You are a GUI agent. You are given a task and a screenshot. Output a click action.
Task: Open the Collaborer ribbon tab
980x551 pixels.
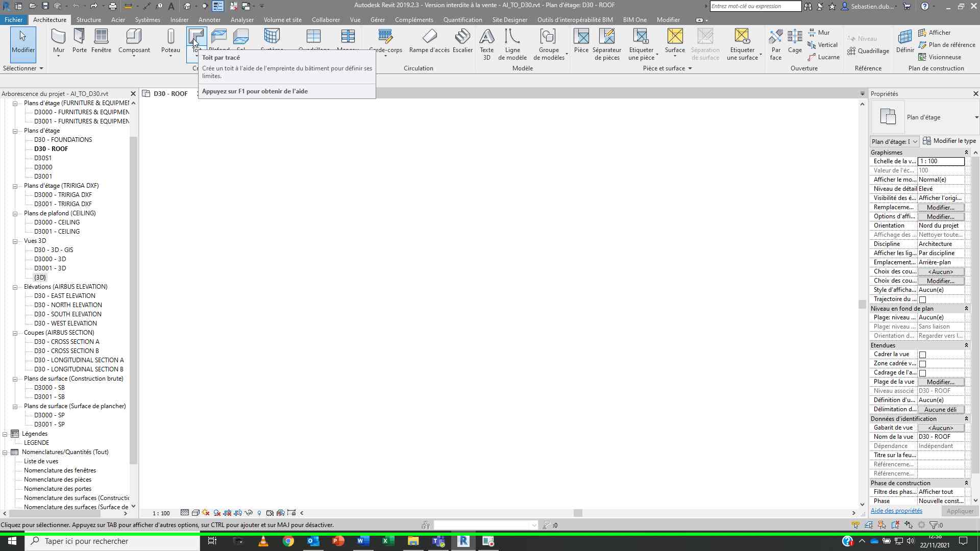click(x=326, y=20)
